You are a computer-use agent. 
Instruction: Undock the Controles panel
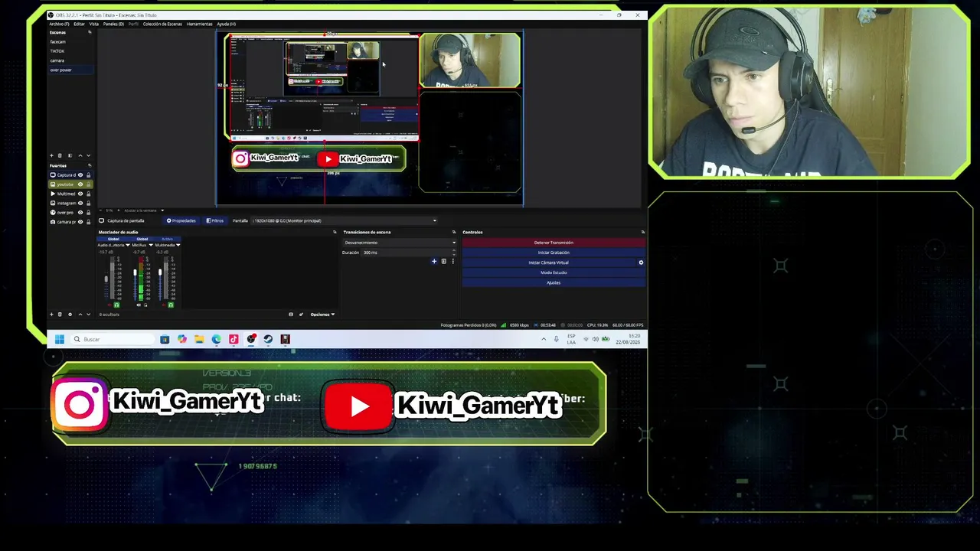click(x=642, y=232)
